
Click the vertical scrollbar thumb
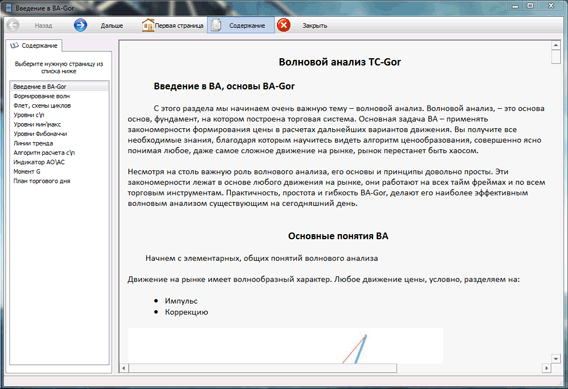point(556,57)
